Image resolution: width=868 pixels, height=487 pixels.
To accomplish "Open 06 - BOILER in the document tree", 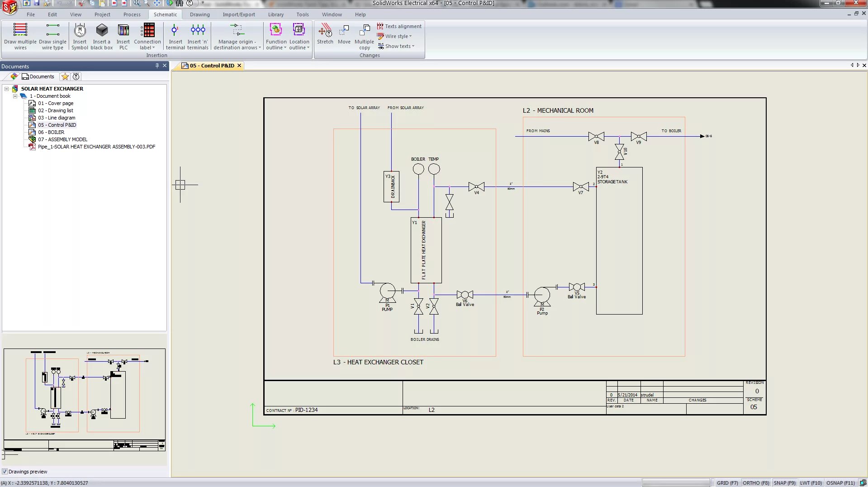I will pos(51,132).
